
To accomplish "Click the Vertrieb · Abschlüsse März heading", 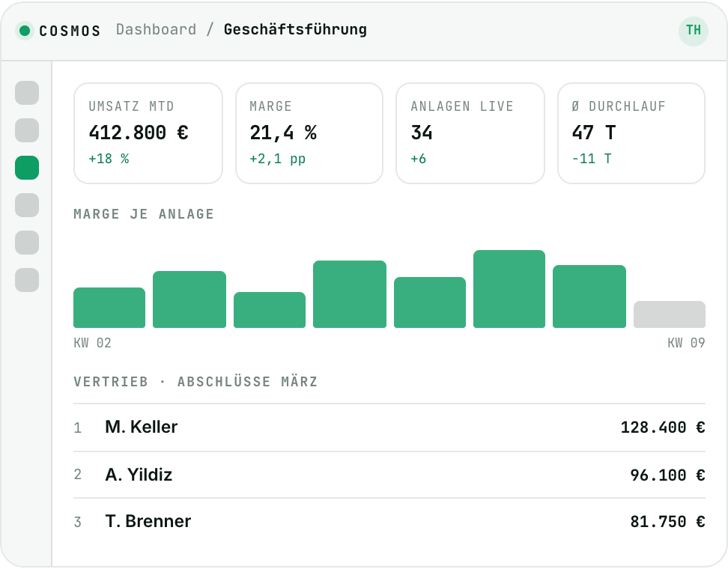I will 195,382.
